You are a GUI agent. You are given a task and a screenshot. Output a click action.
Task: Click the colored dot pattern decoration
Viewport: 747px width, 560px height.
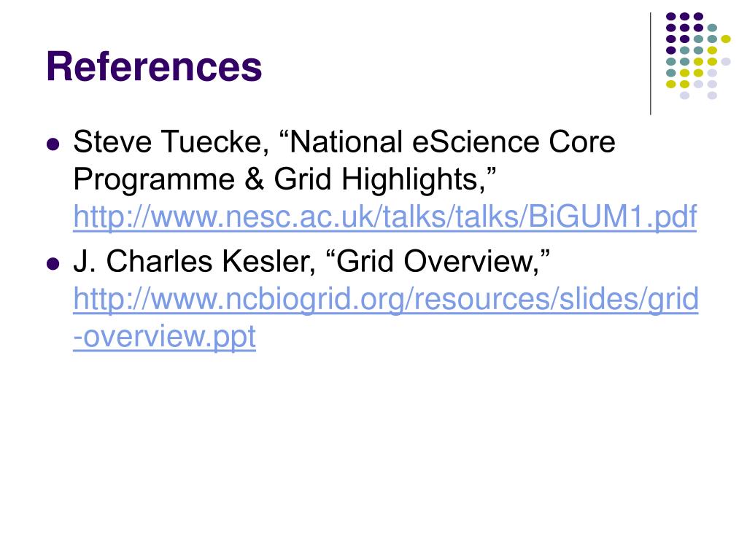tap(698, 55)
